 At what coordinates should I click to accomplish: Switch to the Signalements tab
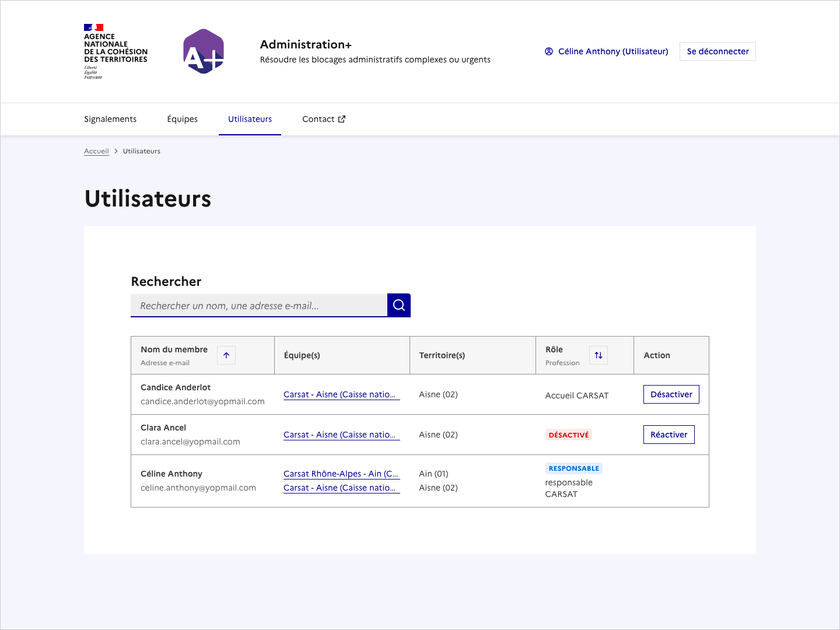pos(110,119)
